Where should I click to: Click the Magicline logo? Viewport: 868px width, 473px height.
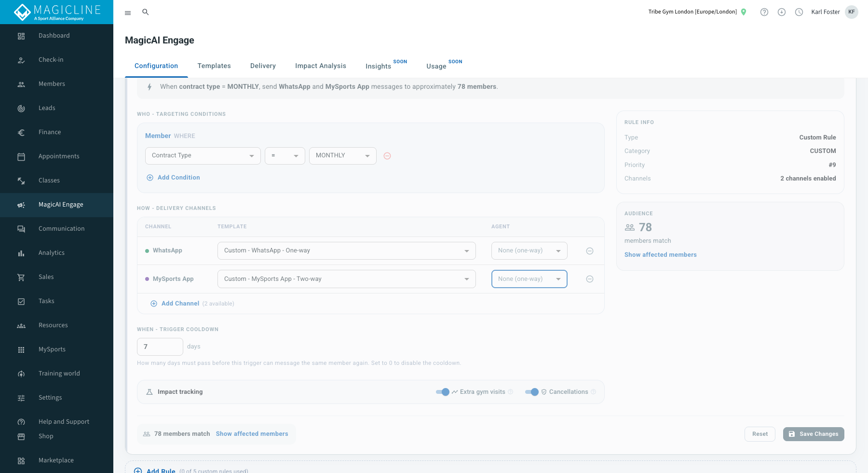point(57,12)
